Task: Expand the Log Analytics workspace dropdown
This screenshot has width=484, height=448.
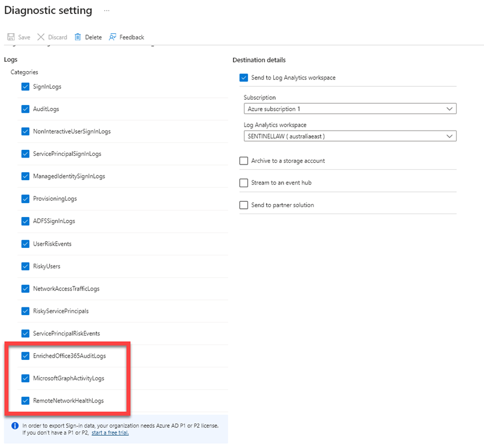Action: [x=350, y=136]
